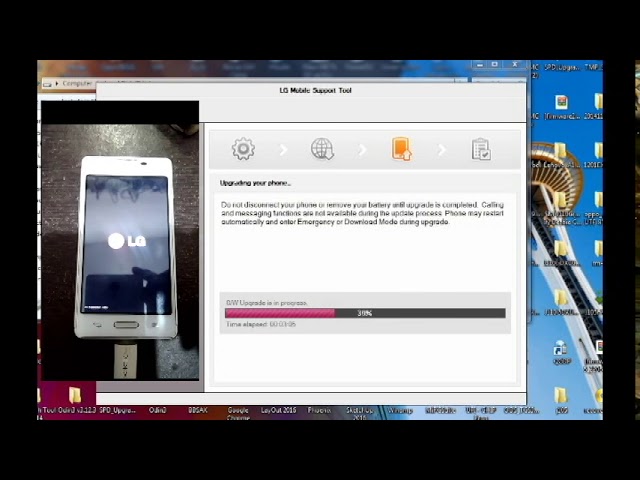Image resolution: width=640 pixels, height=480 pixels.
Task: Click the Phoenix desktop label
Action: pyautogui.click(x=319, y=410)
